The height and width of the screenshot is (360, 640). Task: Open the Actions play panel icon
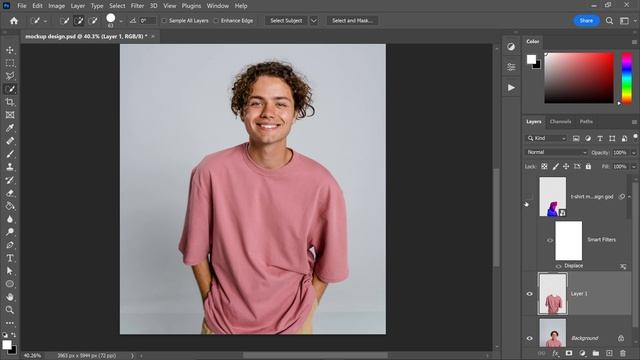(x=511, y=87)
